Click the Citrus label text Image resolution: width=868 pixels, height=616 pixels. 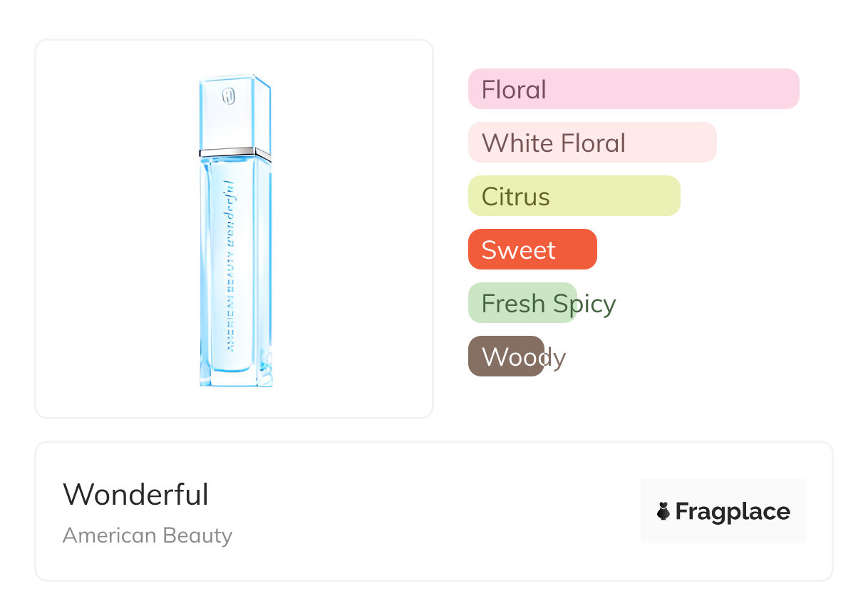(515, 197)
